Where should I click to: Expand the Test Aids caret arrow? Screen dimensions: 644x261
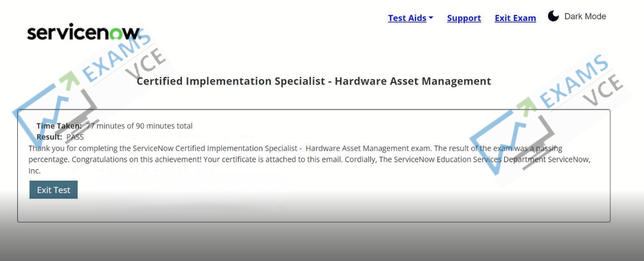point(431,18)
